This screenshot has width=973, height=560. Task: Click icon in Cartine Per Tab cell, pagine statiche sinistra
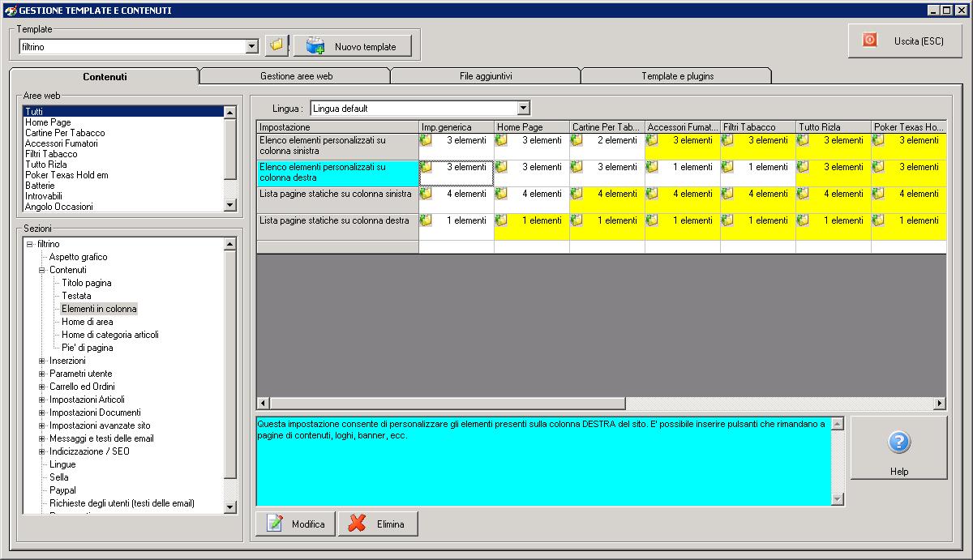[577, 194]
